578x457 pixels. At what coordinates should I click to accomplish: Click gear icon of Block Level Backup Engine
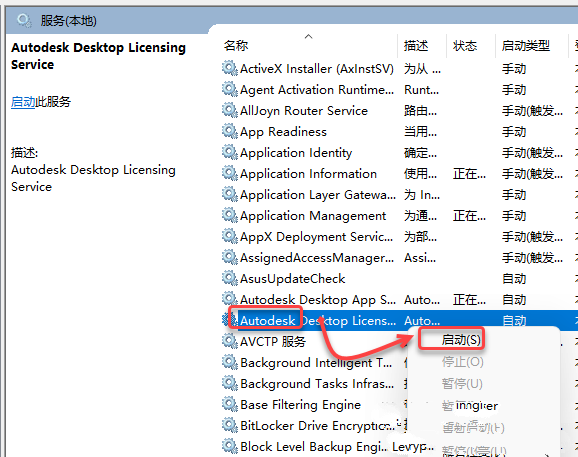(x=229, y=447)
